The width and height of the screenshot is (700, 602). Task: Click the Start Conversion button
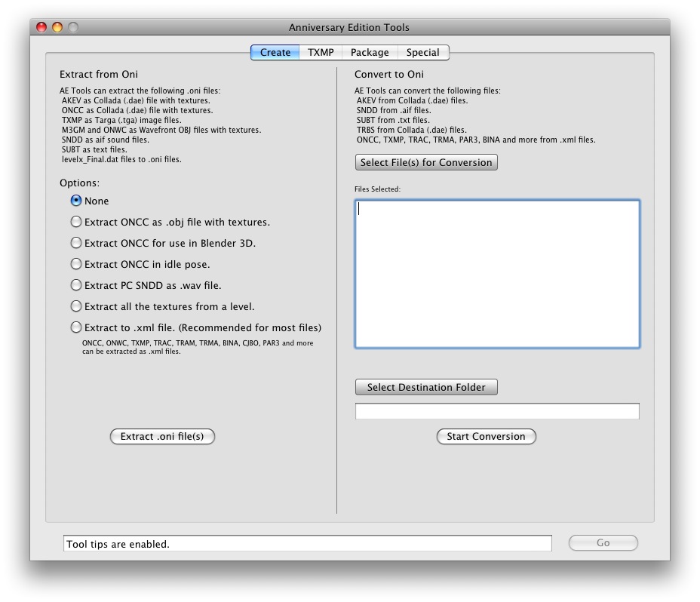(x=487, y=436)
